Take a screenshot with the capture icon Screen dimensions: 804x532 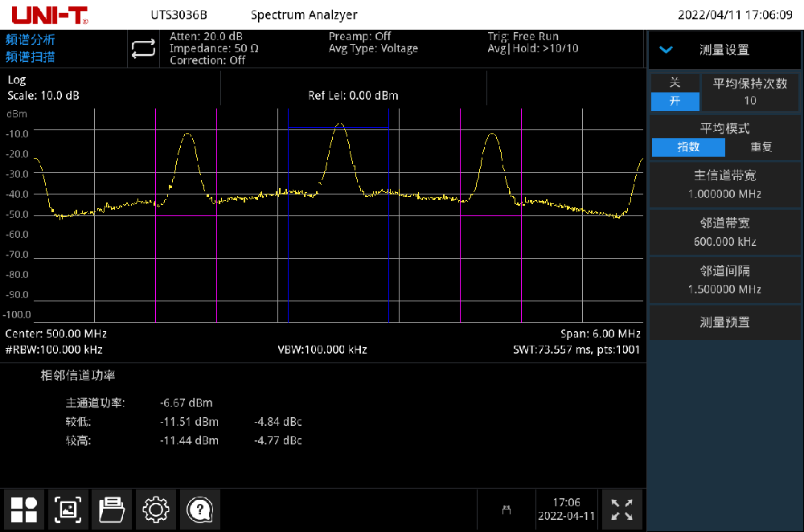(68, 509)
